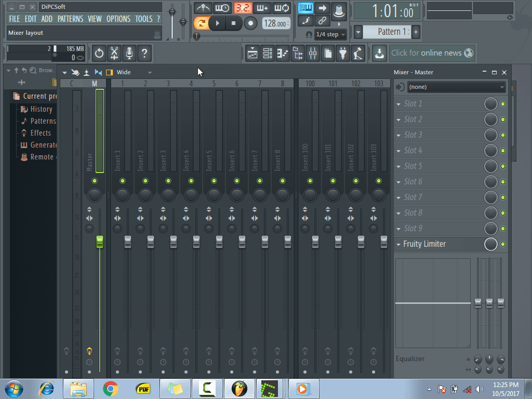
Task: Click the Insert 2 volume fader
Action: (151, 242)
